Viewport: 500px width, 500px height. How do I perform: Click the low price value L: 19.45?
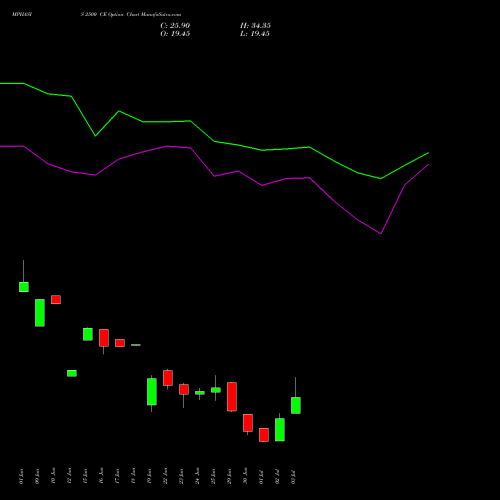255,34
